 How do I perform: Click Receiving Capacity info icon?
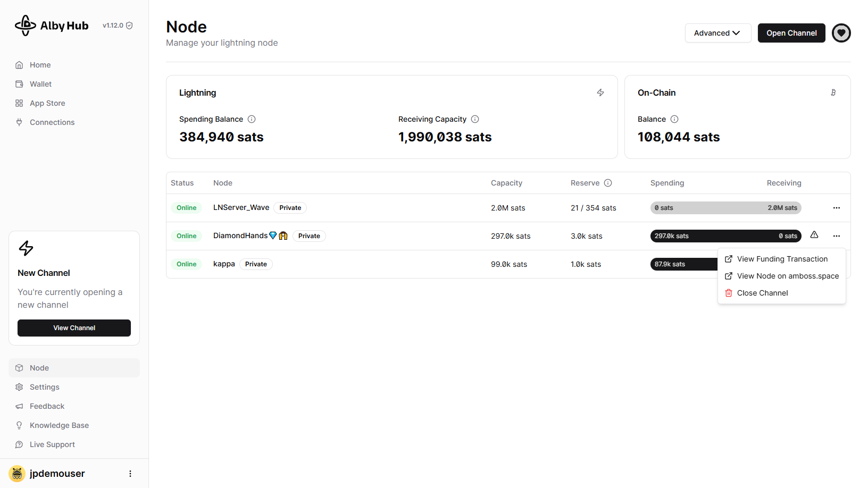tap(475, 119)
